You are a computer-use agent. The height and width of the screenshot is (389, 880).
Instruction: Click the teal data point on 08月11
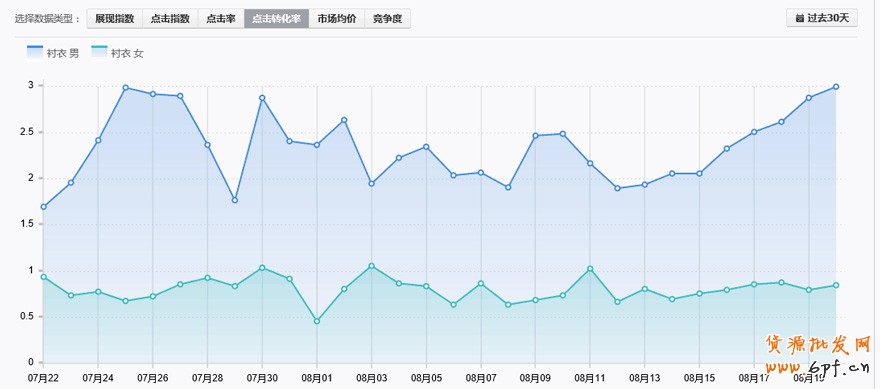tap(590, 269)
